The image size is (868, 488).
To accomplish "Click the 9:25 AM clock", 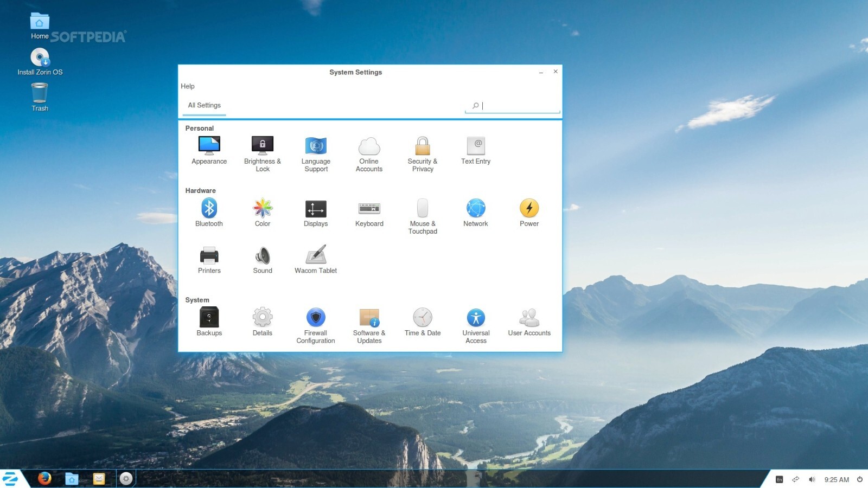I will point(837,479).
